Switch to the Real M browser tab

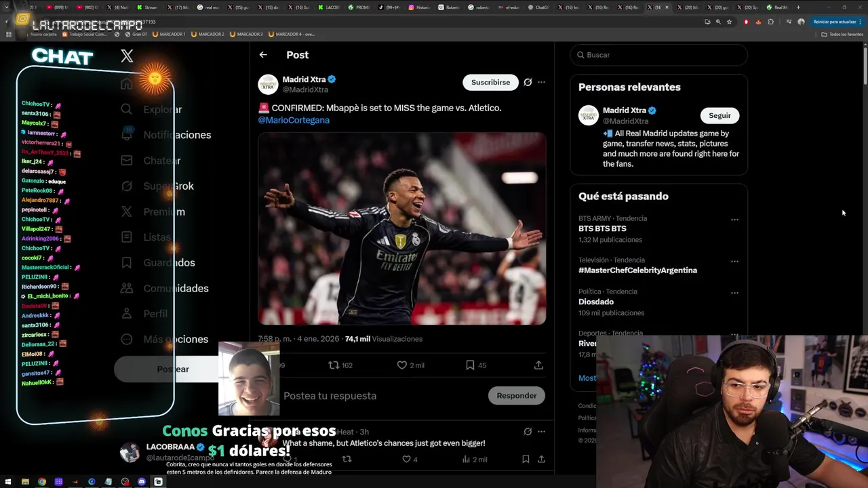(x=778, y=7)
